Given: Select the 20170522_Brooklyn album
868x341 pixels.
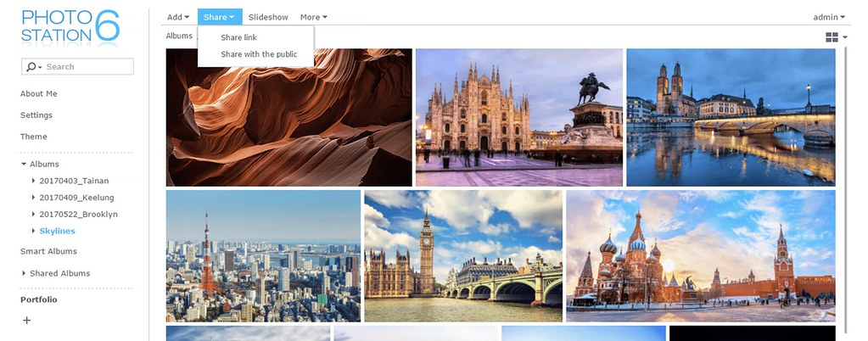Looking at the screenshot, I should pos(78,215).
